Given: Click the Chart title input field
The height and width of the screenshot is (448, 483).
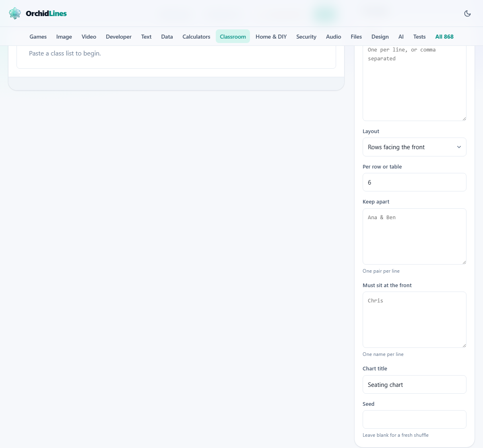Looking at the screenshot, I should tap(415, 384).
